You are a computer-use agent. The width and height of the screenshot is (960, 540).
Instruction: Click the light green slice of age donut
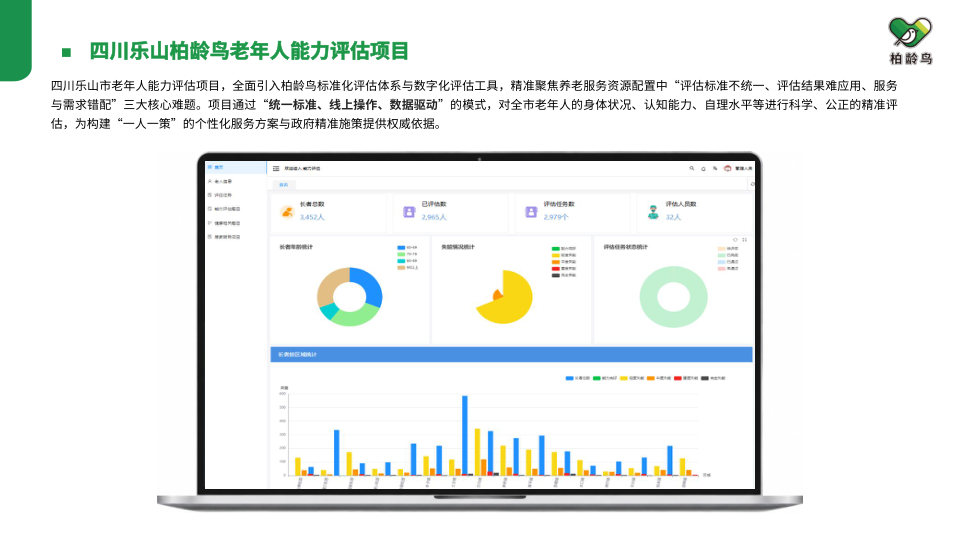(357, 315)
